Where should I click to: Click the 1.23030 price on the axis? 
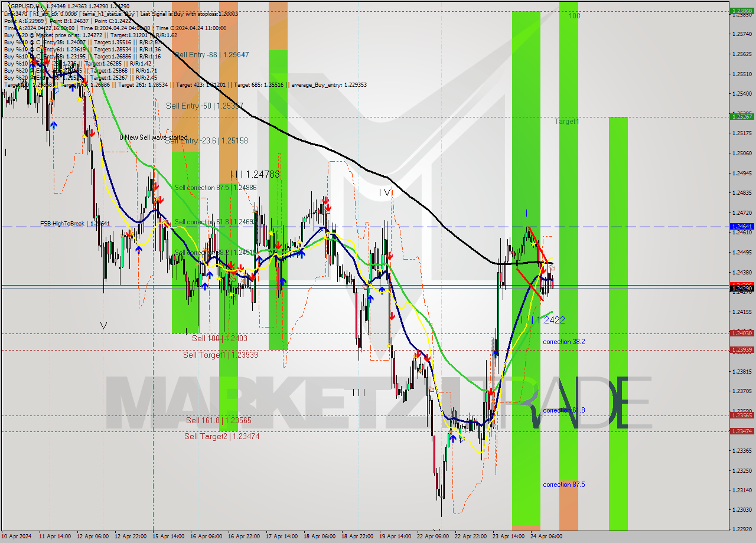click(741, 509)
